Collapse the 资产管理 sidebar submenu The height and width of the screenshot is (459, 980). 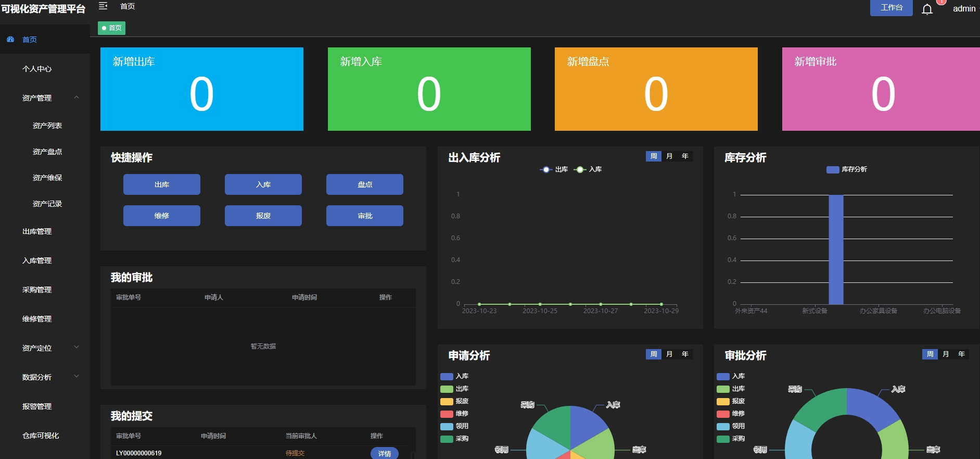pyautogui.click(x=77, y=97)
